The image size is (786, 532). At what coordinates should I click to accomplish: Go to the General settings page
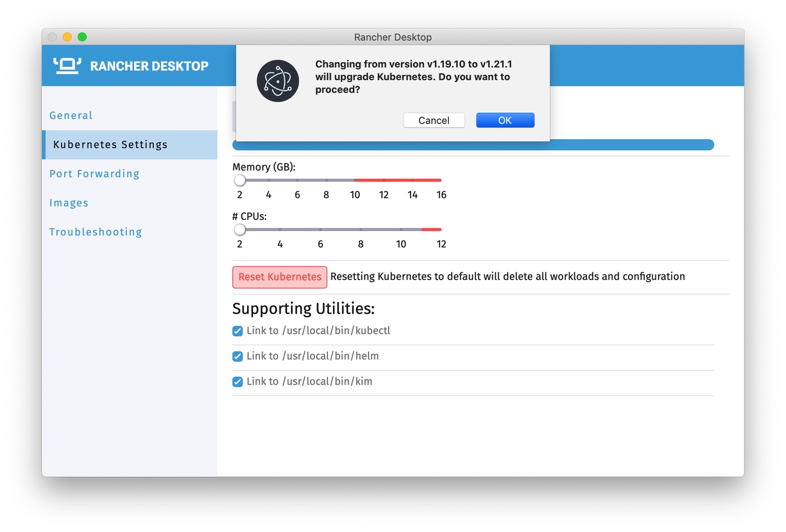point(71,115)
